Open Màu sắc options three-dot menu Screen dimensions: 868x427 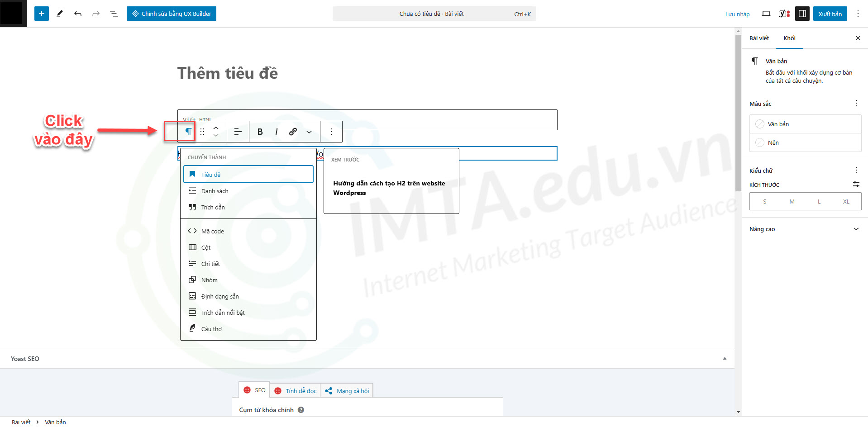tap(856, 103)
